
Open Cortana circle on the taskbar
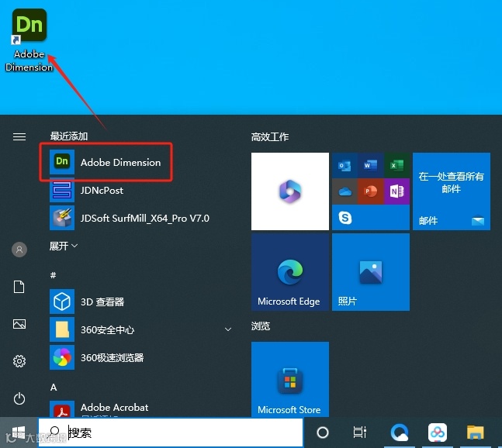[323, 432]
